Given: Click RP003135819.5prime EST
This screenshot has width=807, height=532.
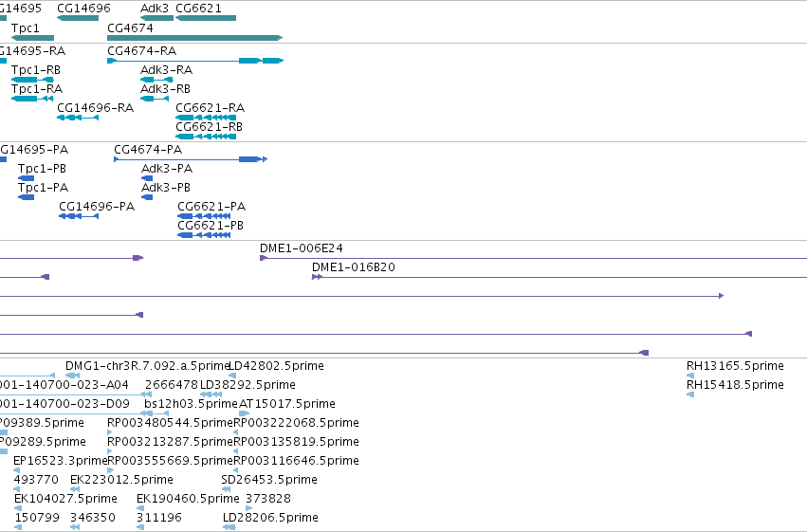Looking at the screenshot, I should point(236,451).
